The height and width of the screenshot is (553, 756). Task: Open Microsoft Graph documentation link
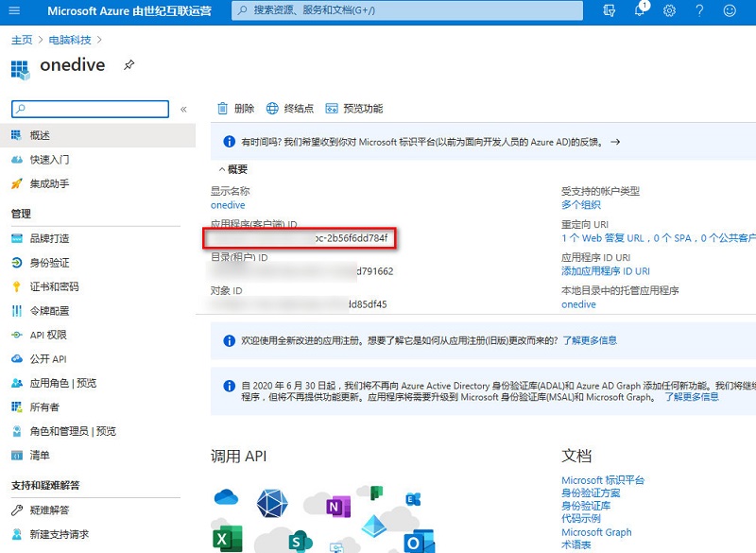pyautogui.click(x=596, y=532)
